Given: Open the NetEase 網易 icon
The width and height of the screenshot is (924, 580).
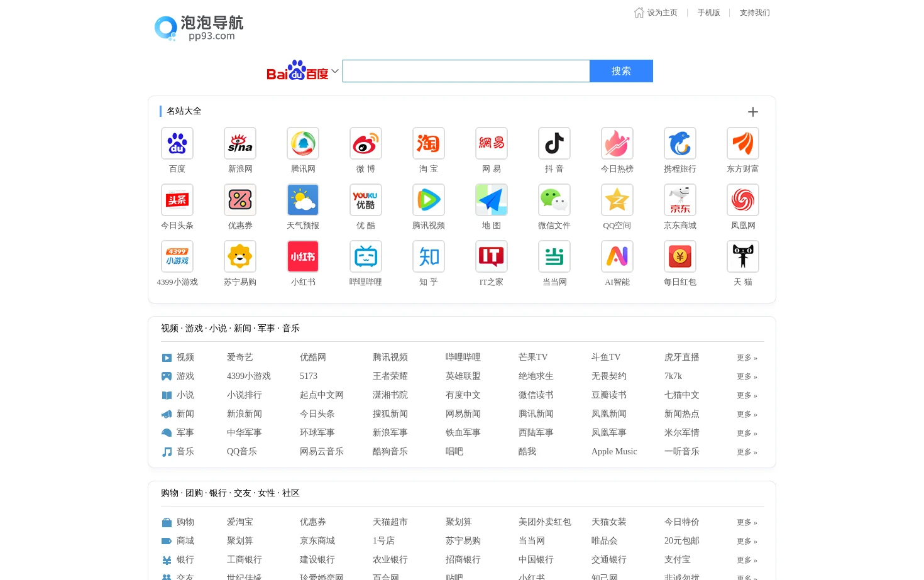Looking at the screenshot, I should point(492,143).
